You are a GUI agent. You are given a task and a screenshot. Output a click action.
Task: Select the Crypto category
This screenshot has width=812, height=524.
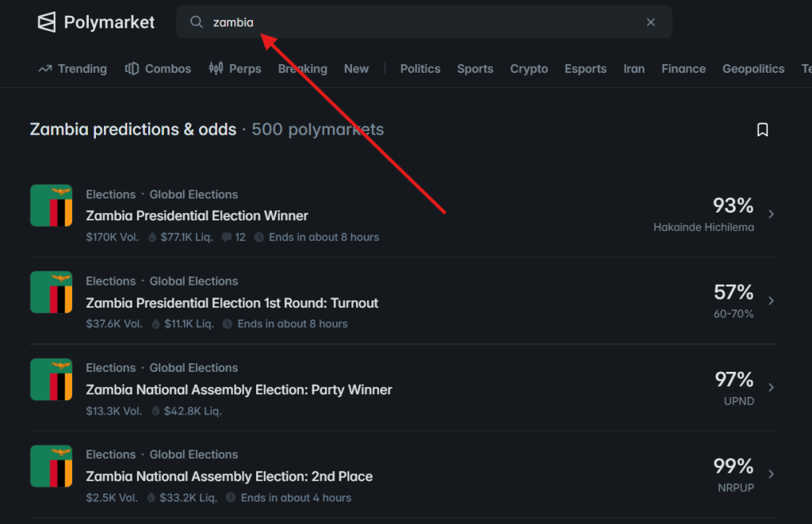point(529,69)
